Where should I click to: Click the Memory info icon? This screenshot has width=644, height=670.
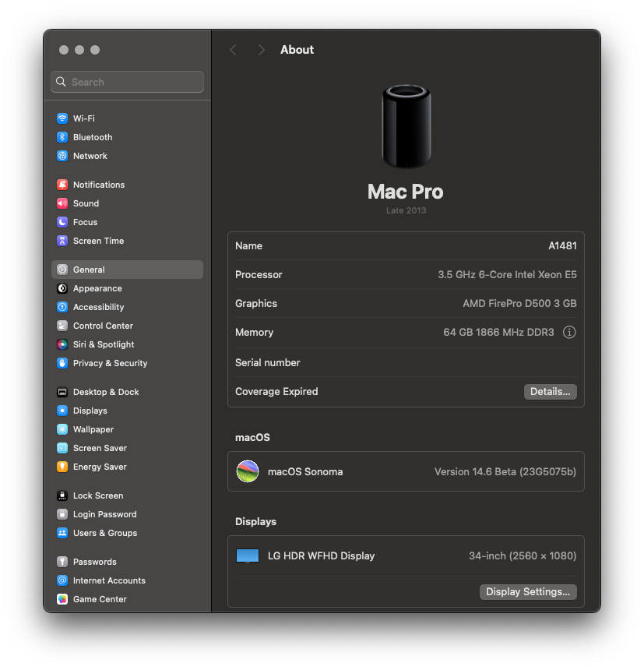[x=569, y=332]
